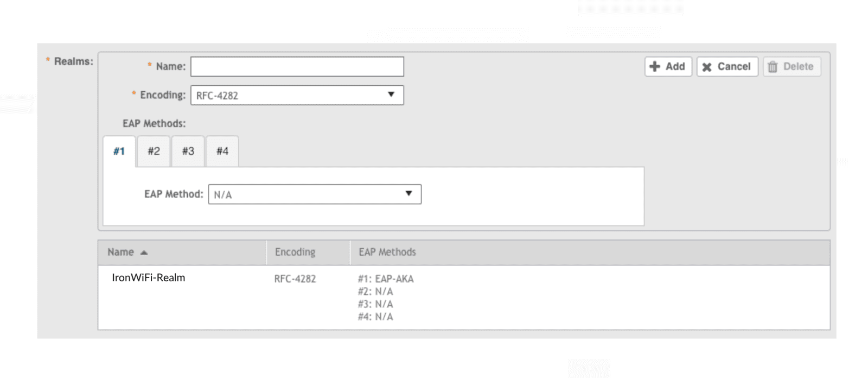Click the Add realm button
The width and height of the screenshot is (868, 378).
pos(668,67)
